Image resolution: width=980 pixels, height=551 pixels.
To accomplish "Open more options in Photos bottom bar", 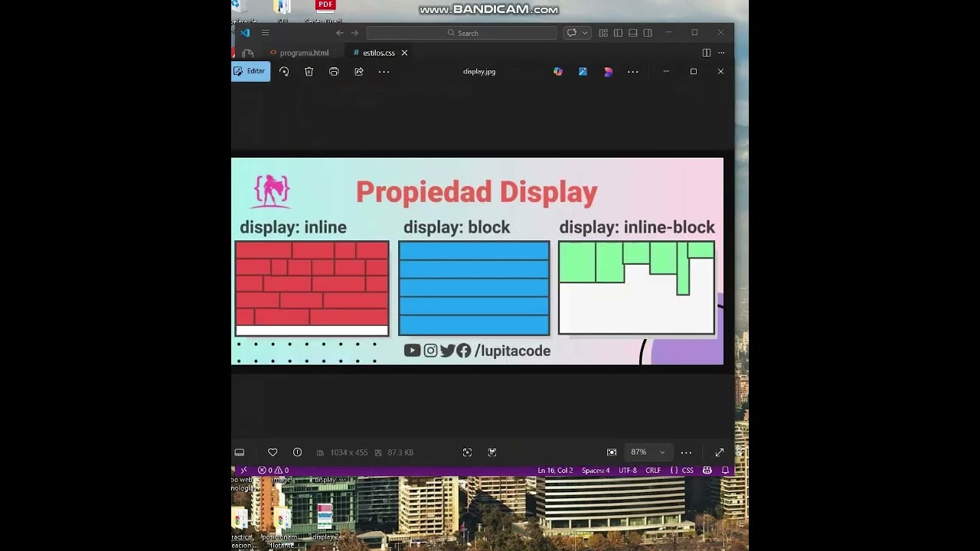I will pos(687,452).
